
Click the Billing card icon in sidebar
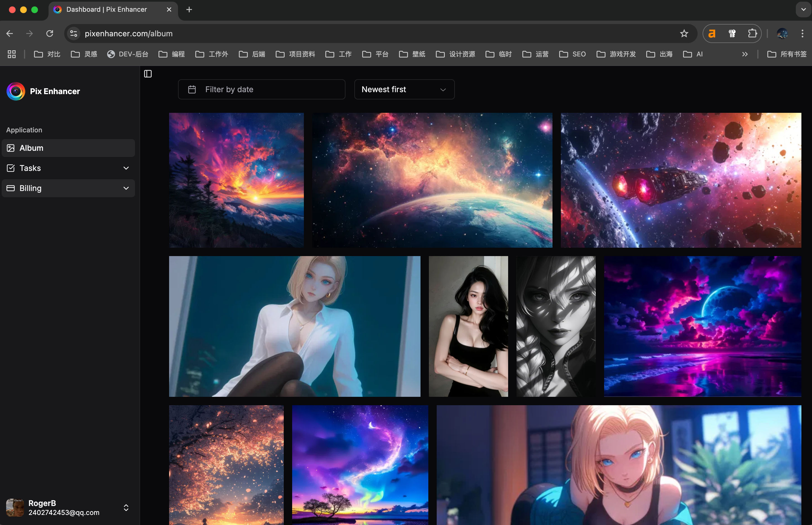pyautogui.click(x=11, y=188)
